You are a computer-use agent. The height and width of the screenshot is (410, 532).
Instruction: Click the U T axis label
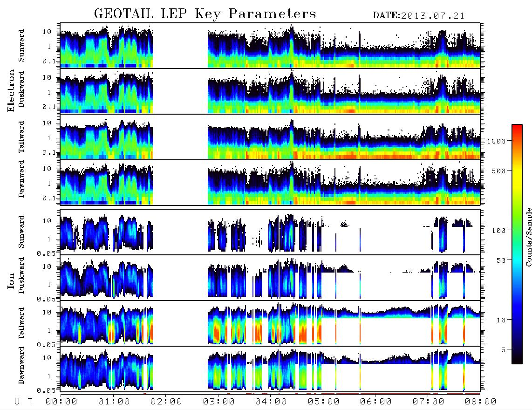click(x=23, y=402)
